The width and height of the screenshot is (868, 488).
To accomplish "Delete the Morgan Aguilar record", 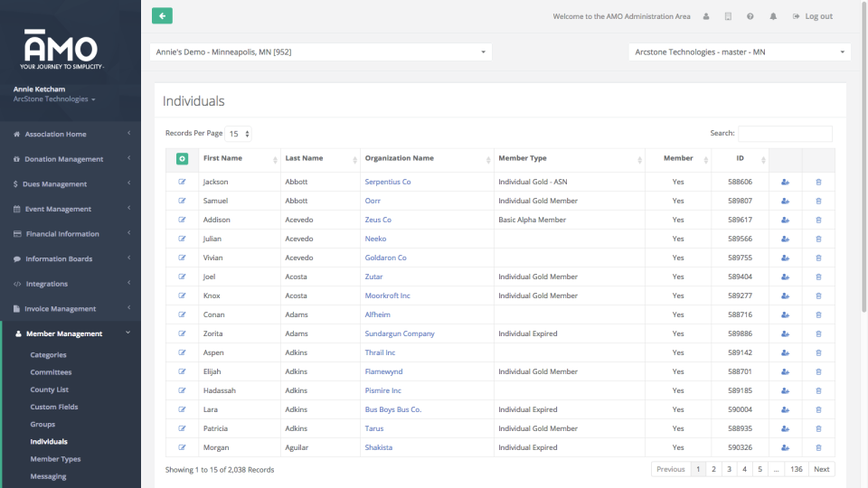I will 818,447.
